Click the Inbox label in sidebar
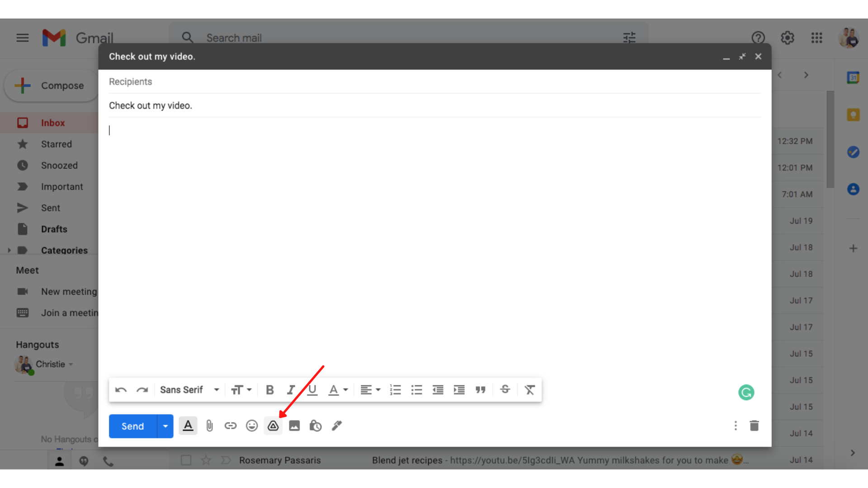 [53, 122]
